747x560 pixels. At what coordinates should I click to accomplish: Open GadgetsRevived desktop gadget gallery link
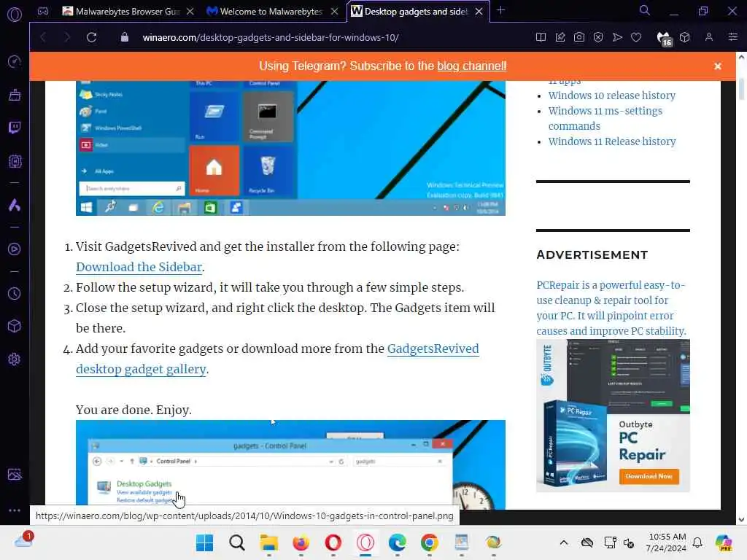coord(277,359)
